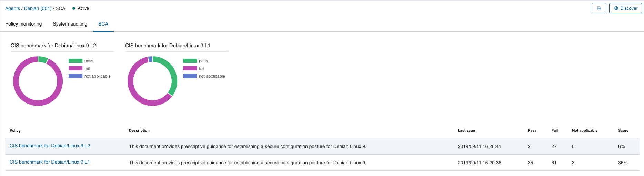Sort the table by Last scan header
Image resolution: width=644 pixels, height=176 pixels.
466,130
